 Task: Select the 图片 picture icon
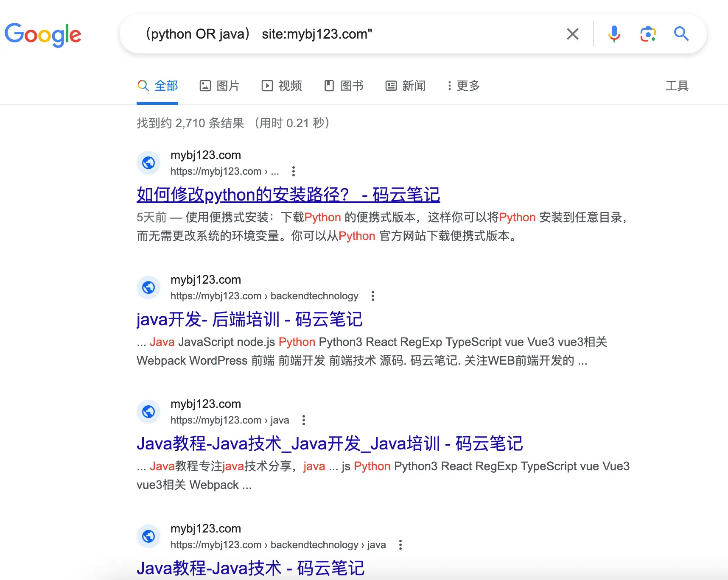click(x=206, y=86)
